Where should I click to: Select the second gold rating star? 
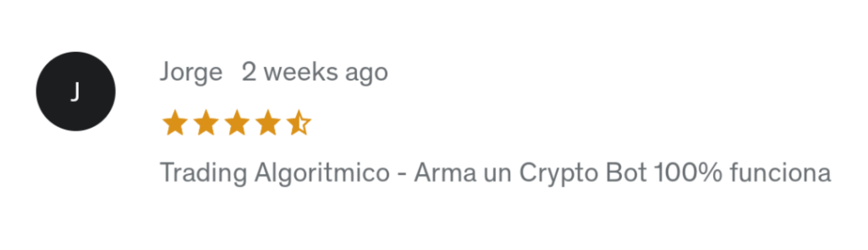coord(206,123)
